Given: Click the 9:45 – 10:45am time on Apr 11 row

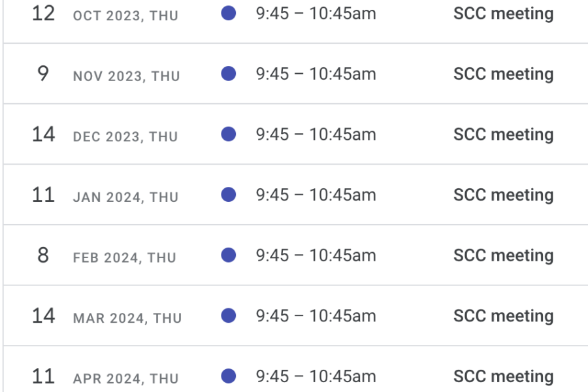Looking at the screenshot, I should (x=316, y=376).
